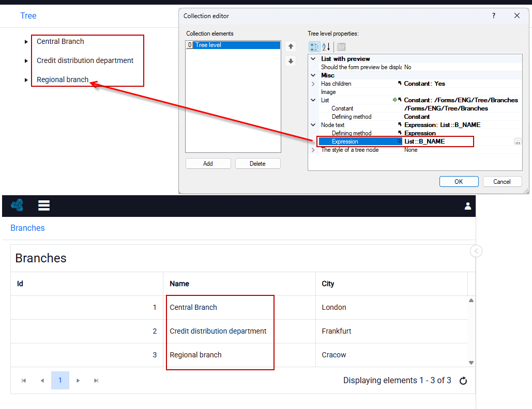Image resolution: width=532 pixels, height=409 pixels.
Task: Cancel the Collection editor dialog
Action: tap(502, 182)
